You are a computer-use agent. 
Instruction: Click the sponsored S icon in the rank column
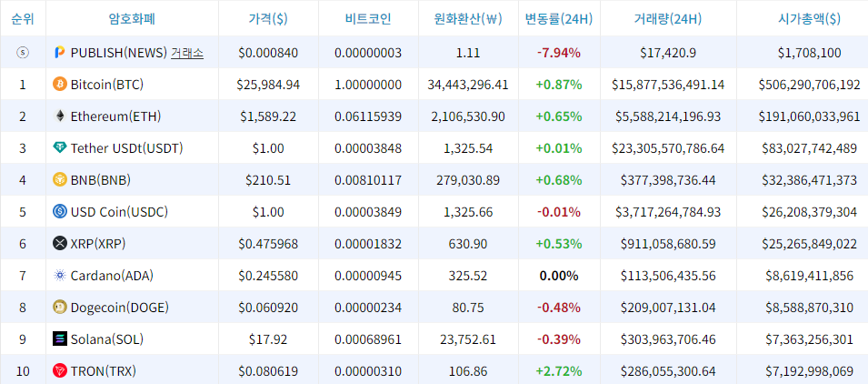pos(23,53)
